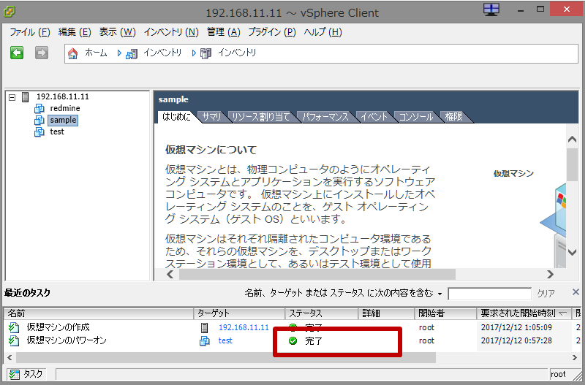The image size is (588, 385).
Task: Click the タスク status bar icon
Action: (x=15, y=374)
